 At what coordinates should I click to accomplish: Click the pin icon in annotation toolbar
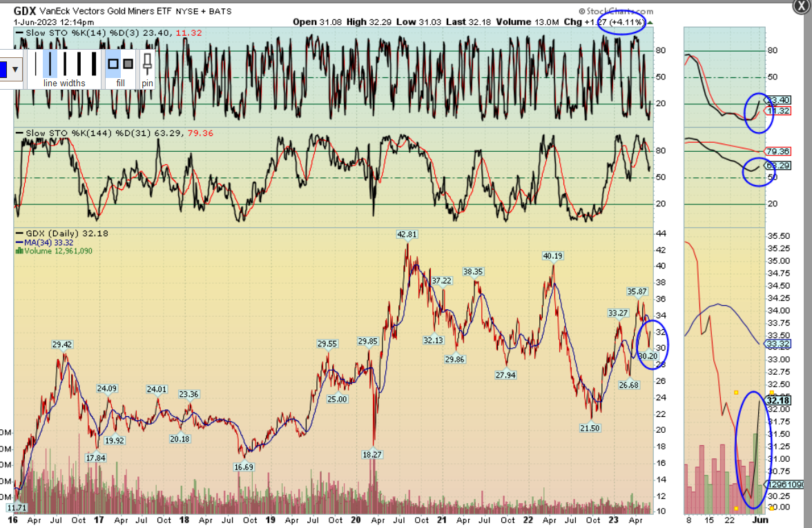[147, 68]
